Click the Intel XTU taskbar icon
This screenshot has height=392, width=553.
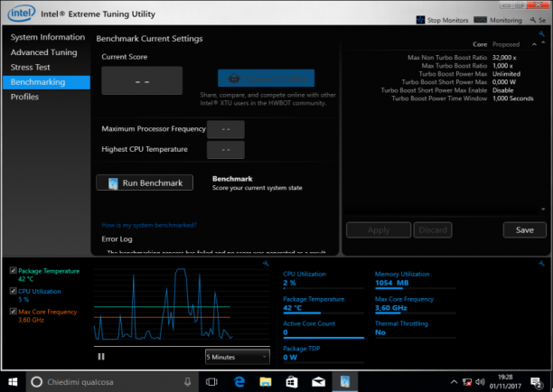tap(345, 381)
